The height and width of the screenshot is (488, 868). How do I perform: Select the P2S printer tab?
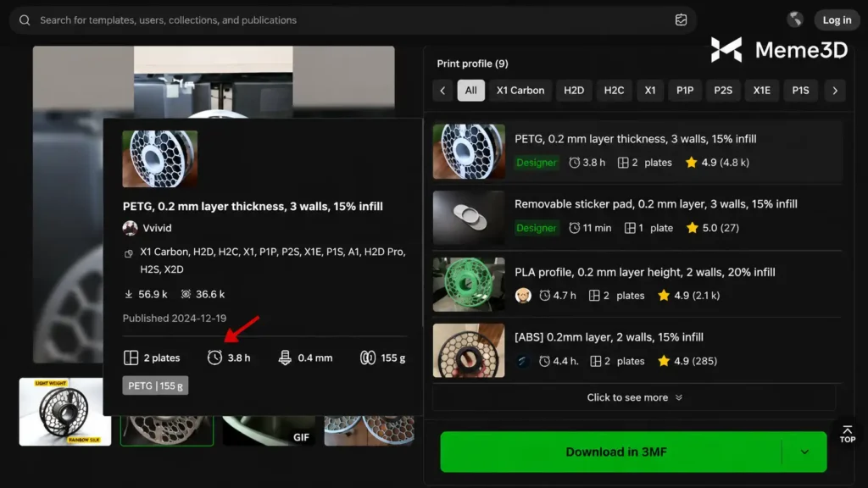coord(722,90)
